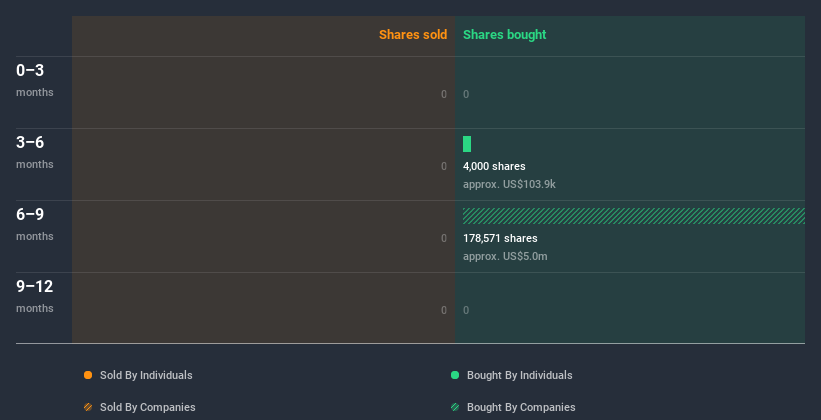Click Bought By Individuals legend label
821x420 pixels.
519,375
